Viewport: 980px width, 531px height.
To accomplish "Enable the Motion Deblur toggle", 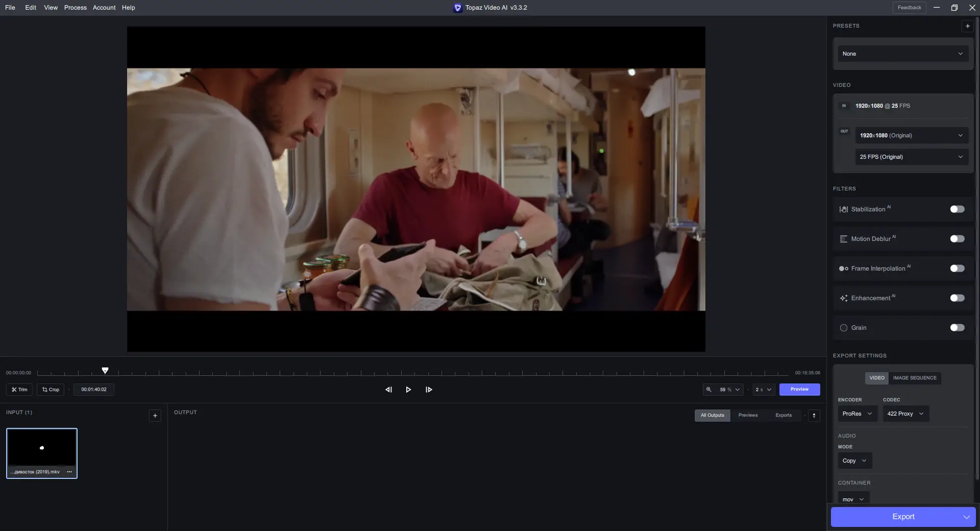I will (x=957, y=239).
